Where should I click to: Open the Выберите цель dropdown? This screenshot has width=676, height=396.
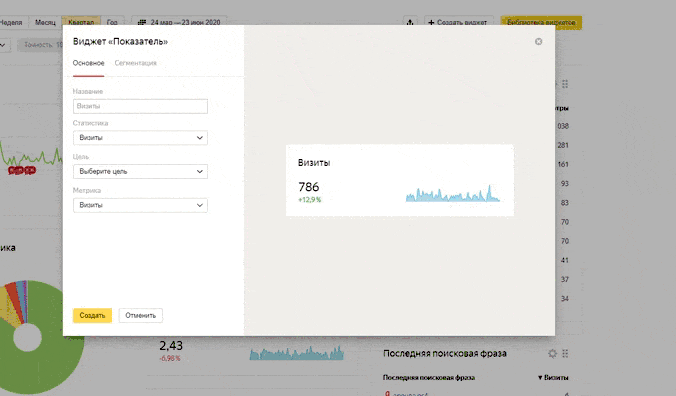click(x=140, y=171)
